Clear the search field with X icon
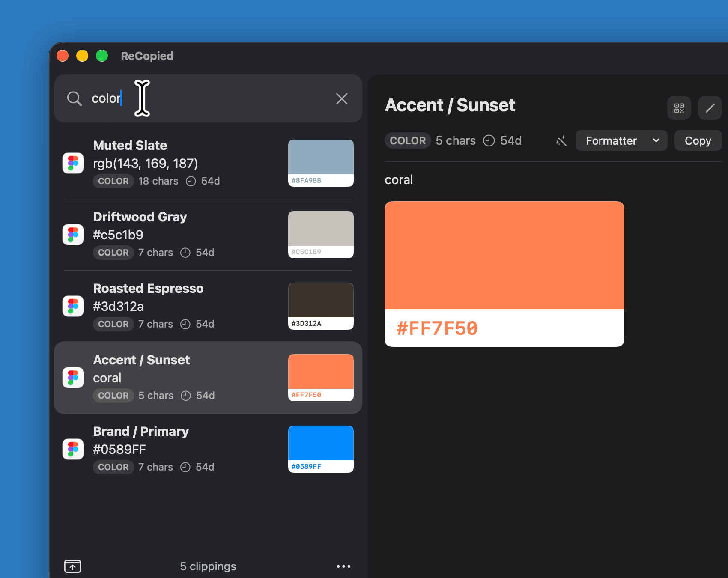The width and height of the screenshot is (728, 578). 342,99
